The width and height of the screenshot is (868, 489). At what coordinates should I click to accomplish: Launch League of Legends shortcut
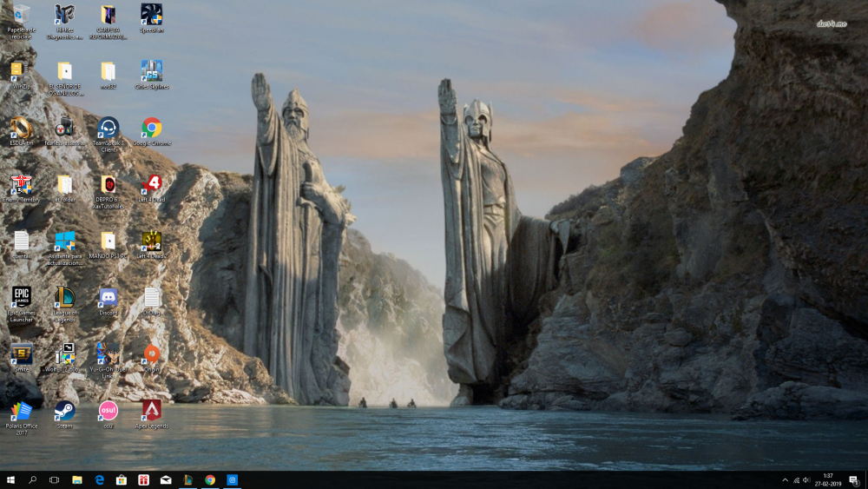coord(65,304)
